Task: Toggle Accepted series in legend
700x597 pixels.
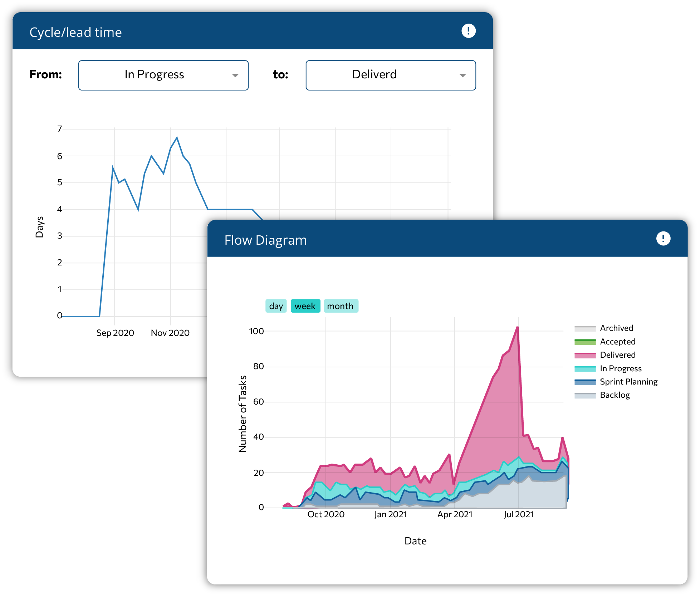Action: pos(605,342)
